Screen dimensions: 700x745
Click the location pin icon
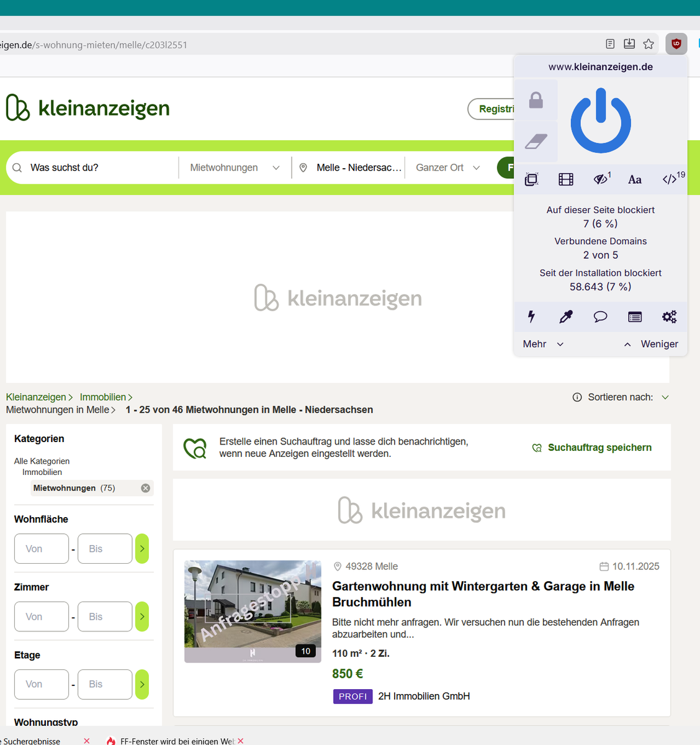(303, 168)
